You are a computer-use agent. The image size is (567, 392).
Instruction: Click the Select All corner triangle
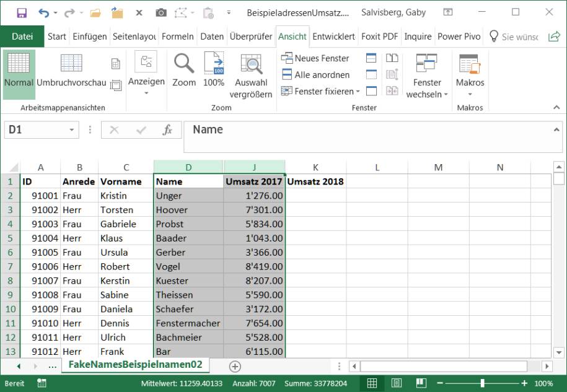14,167
